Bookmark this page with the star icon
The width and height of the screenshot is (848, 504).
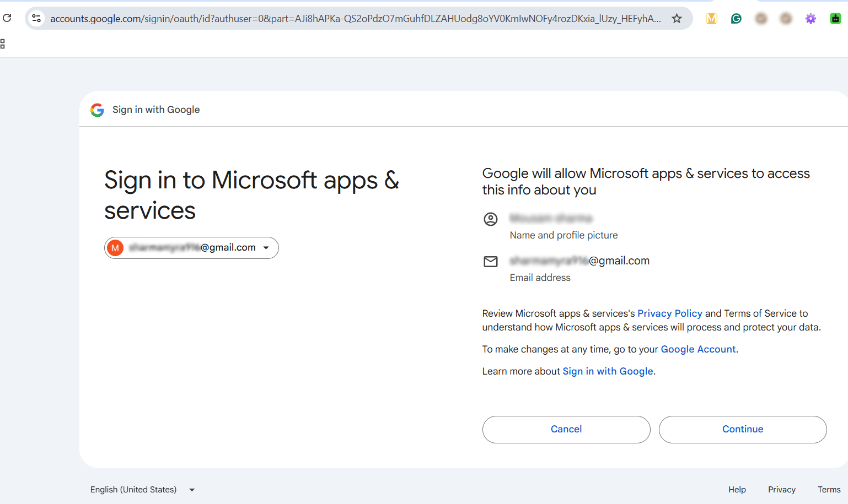click(677, 18)
